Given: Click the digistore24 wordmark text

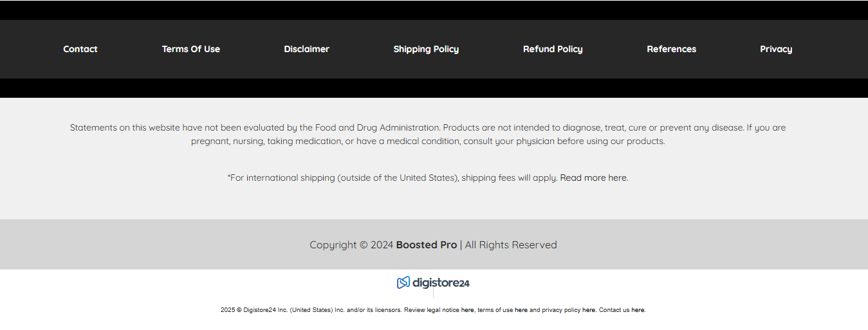Looking at the screenshot, I should pyautogui.click(x=441, y=283).
